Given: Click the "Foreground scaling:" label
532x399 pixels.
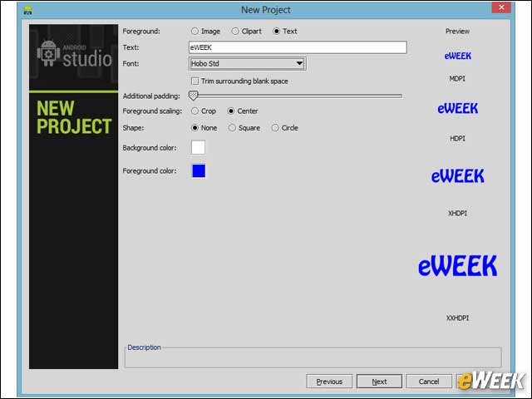Looking at the screenshot, I should point(152,111).
